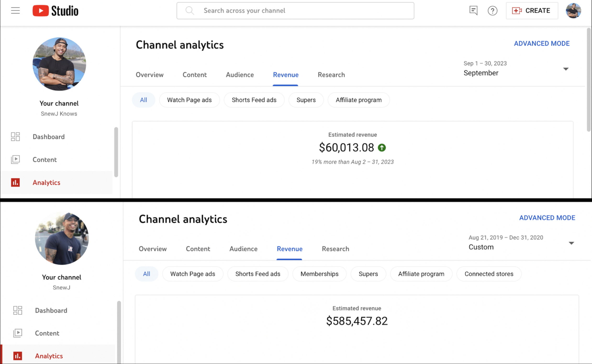Click green up-arrow revenue trend icon
The image size is (592, 364).
click(382, 148)
